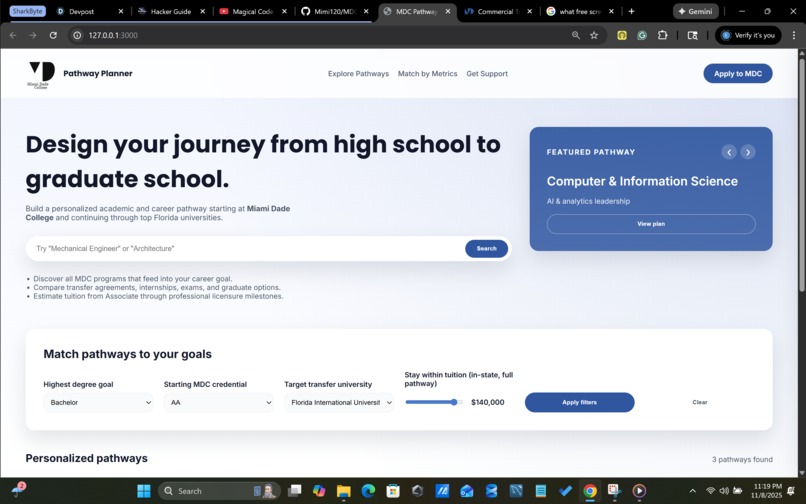Go back in browser history
Viewport: 806px width, 504px height.
[13, 35]
